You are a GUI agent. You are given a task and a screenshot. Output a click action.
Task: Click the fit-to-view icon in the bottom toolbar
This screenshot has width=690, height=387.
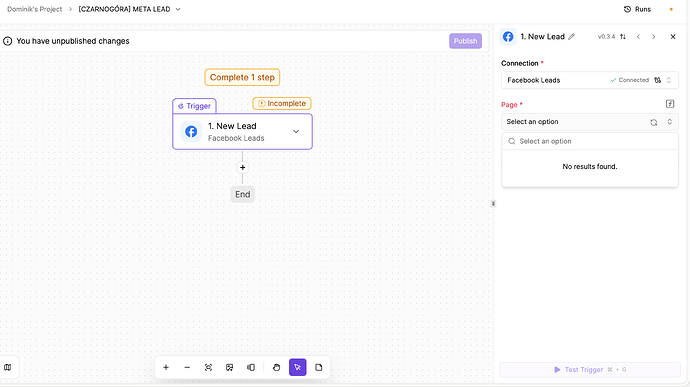[x=208, y=367]
